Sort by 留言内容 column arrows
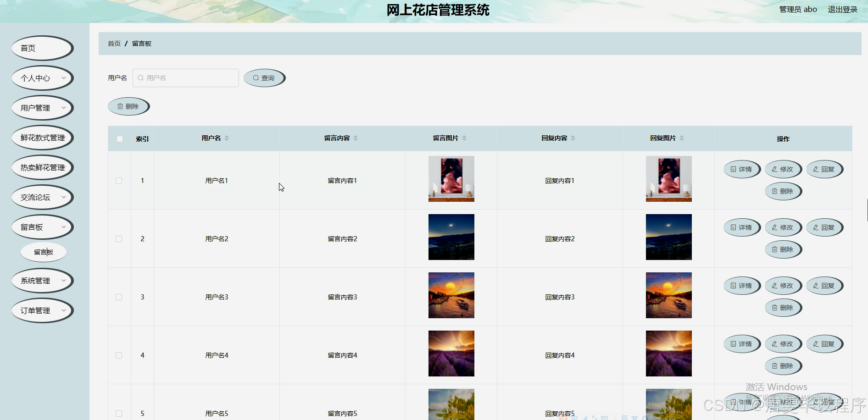Viewport: 868px width, 420px height. 356,138
